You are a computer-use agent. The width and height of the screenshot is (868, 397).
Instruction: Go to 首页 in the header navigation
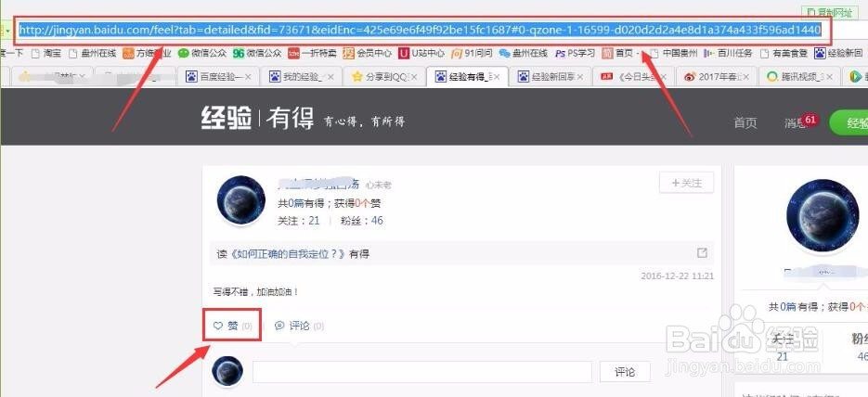point(745,122)
